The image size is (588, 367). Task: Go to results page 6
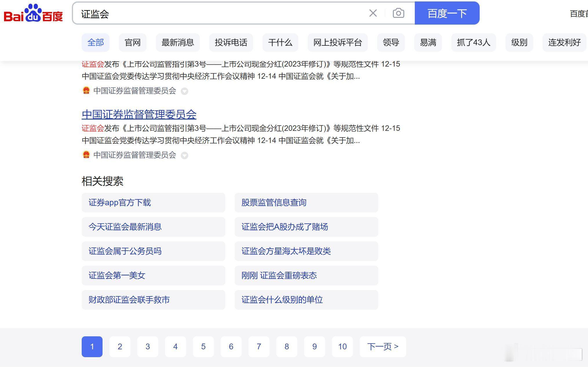231,347
